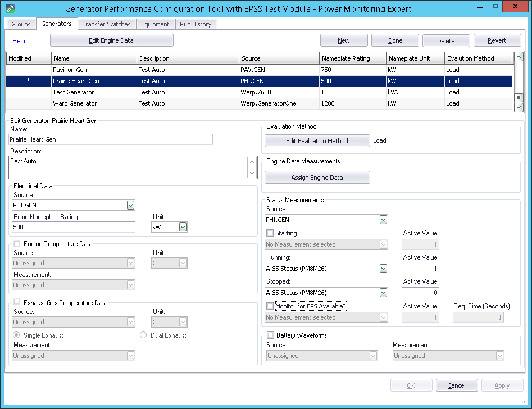Click description box scroll down arrow

point(252,173)
